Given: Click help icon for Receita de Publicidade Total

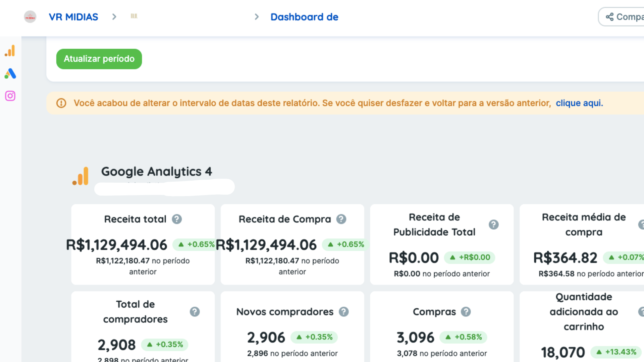Looking at the screenshot, I should click(x=493, y=225).
